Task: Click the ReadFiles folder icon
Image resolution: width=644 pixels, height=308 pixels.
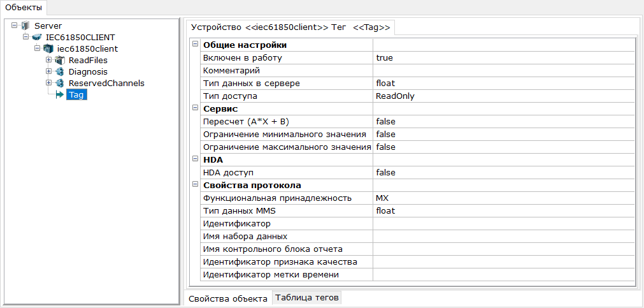Action: coord(60,61)
